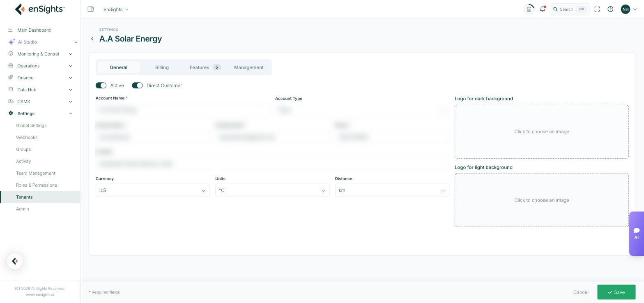Image resolution: width=644 pixels, height=303 pixels.
Task: Open the NH user avatar menu
Action: (x=628, y=9)
